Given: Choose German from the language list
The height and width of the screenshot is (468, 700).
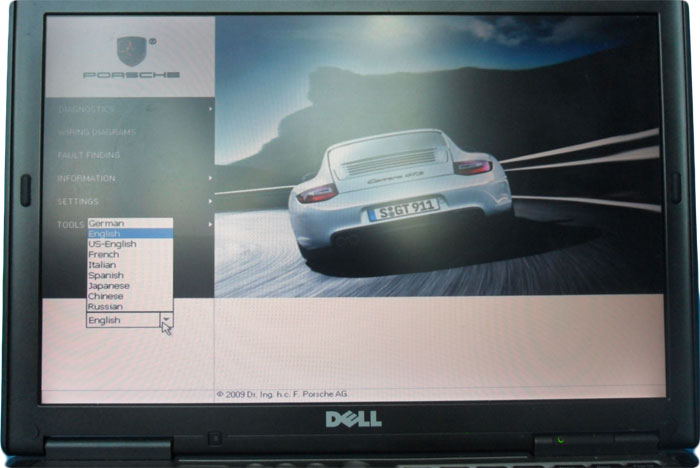Looking at the screenshot, I should point(129,223).
